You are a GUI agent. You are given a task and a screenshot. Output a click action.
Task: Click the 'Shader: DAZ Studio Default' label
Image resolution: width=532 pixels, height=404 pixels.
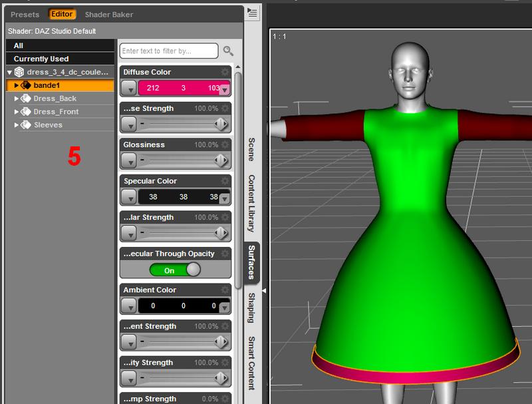click(x=52, y=31)
